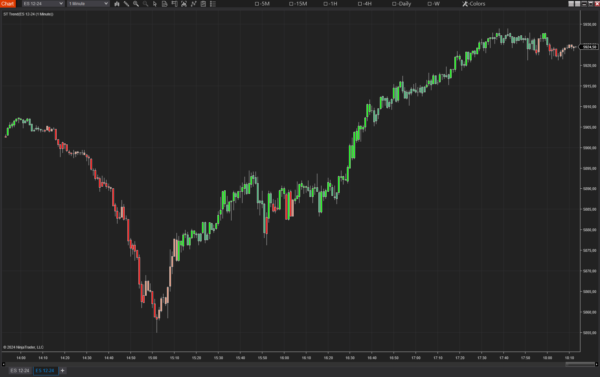
Task: Click the current price marker on price axis
Action: pos(589,47)
